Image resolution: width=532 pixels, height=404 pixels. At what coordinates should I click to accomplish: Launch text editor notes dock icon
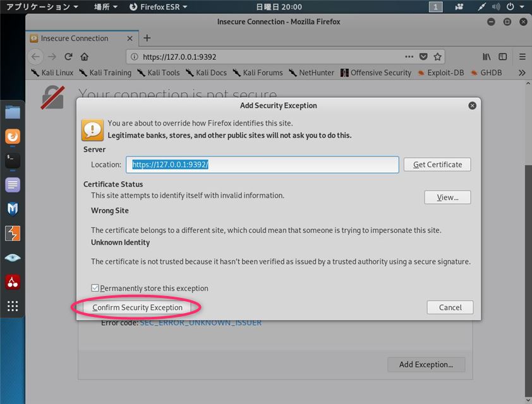(x=13, y=185)
